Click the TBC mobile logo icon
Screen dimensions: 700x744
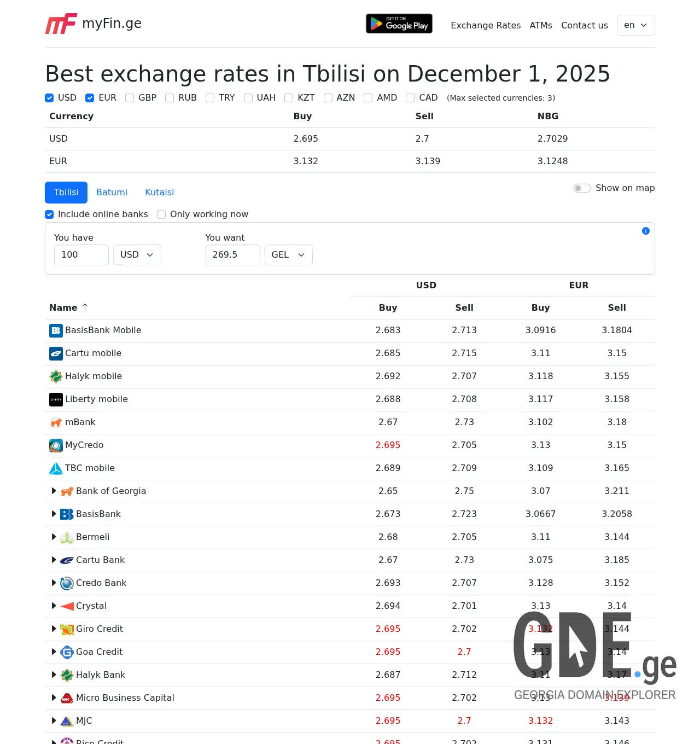(x=56, y=468)
